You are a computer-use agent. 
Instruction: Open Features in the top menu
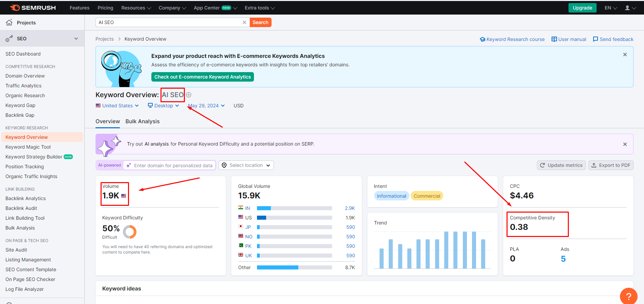[x=80, y=8]
